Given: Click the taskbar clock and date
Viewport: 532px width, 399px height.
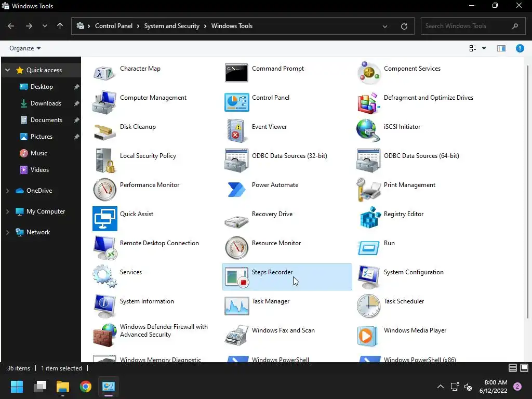Looking at the screenshot, I should pyautogui.click(x=493, y=387).
